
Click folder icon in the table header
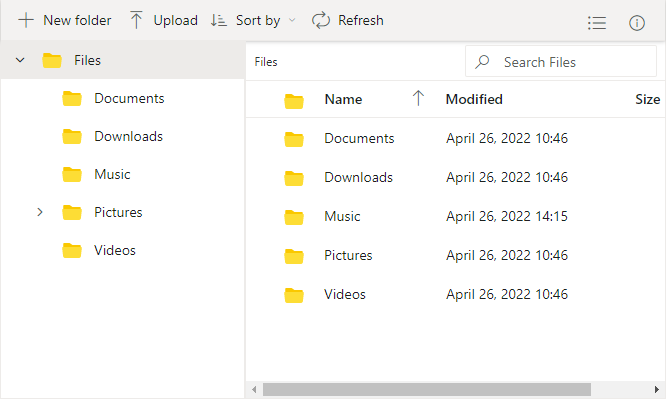pos(294,101)
